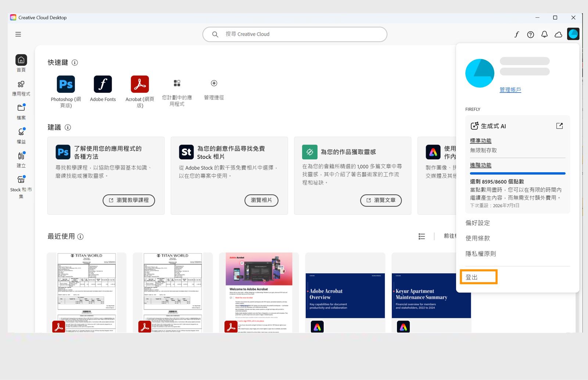Click info icon next to 最近使用
Viewport: 588px width, 380px height.
80,237
